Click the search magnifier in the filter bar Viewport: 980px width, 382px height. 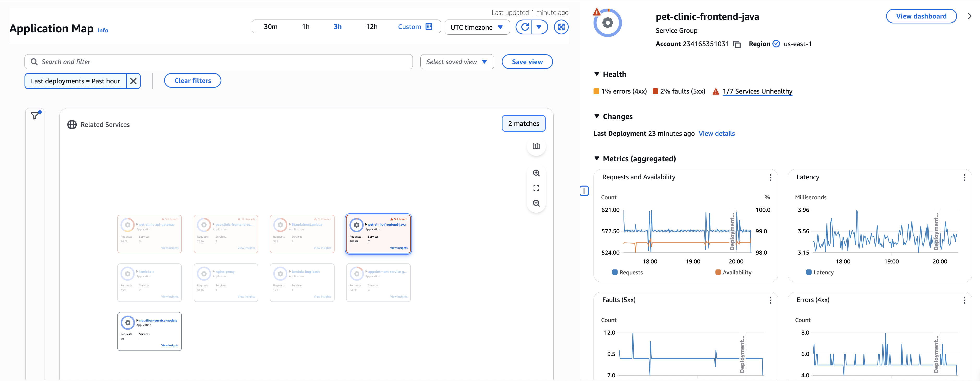click(x=34, y=61)
